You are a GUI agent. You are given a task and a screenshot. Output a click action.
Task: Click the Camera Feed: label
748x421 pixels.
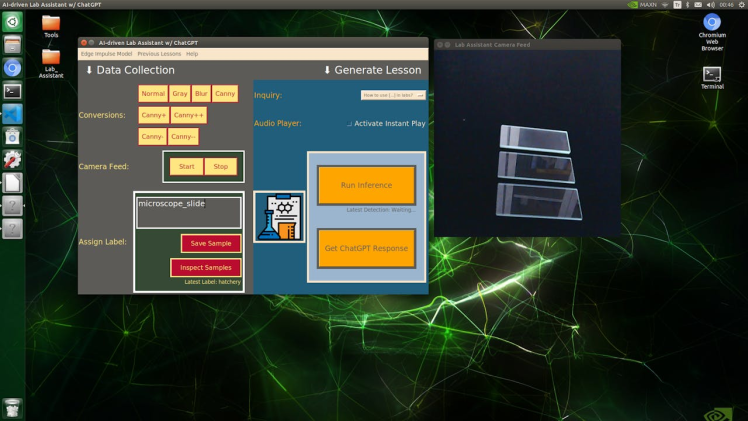(x=104, y=166)
